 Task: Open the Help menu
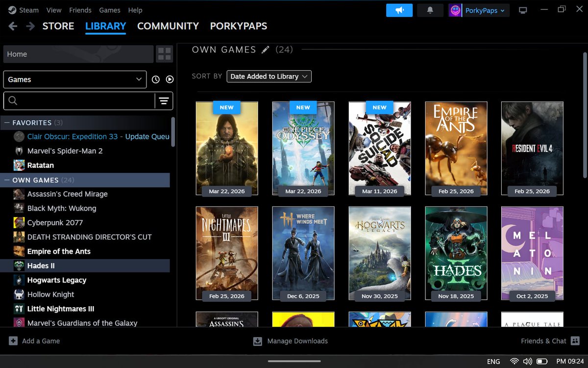pyautogui.click(x=135, y=10)
